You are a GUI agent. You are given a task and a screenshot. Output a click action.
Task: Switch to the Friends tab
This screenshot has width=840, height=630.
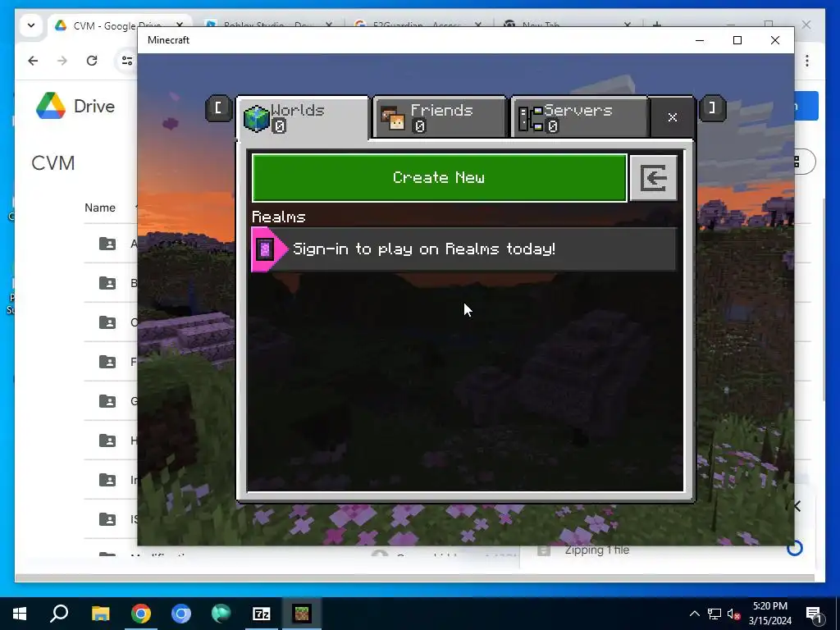tap(440, 116)
